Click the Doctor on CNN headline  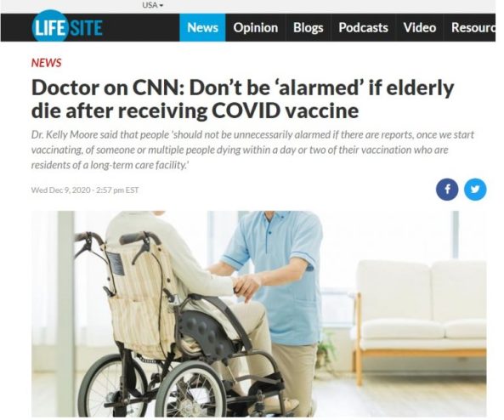[243, 99]
